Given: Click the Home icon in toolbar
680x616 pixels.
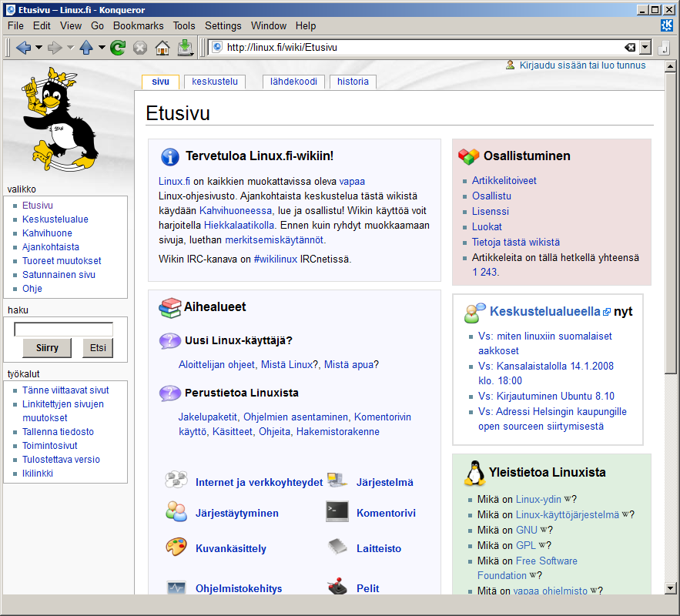Looking at the screenshot, I should click(162, 48).
